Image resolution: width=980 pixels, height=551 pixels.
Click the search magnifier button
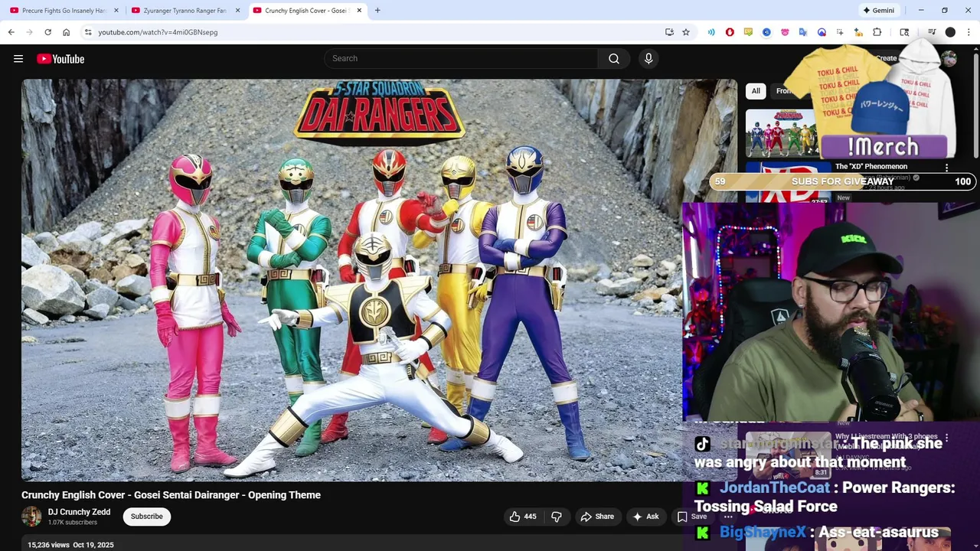pyautogui.click(x=614, y=59)
